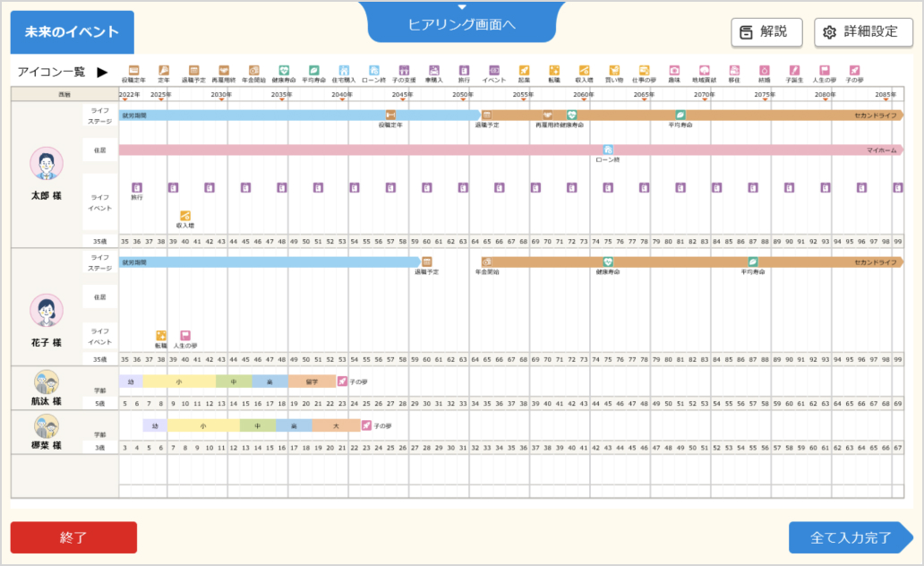Click 航汰's 留学 school segment
Image resolution: width=924 pixels, height=566 pixels.
312,382
